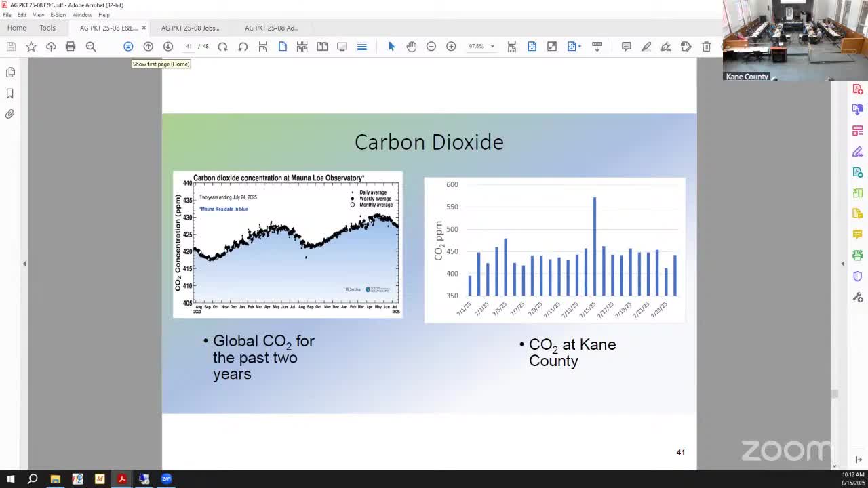The image size is (868, 488).
Task: Open File Explorer from the taskbar
Action: point(56,479)
